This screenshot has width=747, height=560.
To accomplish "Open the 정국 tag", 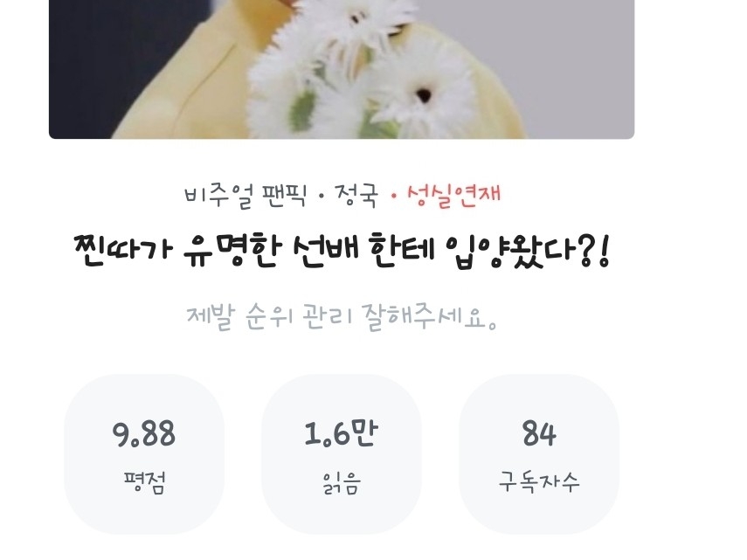I will point(356,195).
